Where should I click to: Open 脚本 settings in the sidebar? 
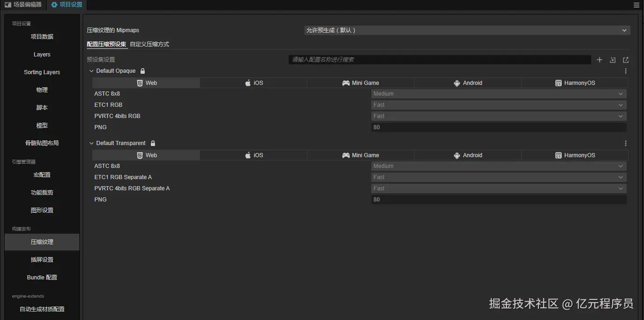pos(42,108)
